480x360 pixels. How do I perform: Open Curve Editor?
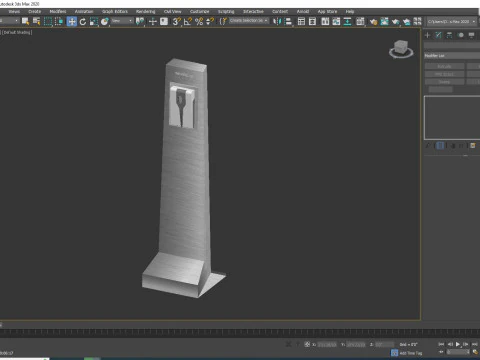coord(336,22)
